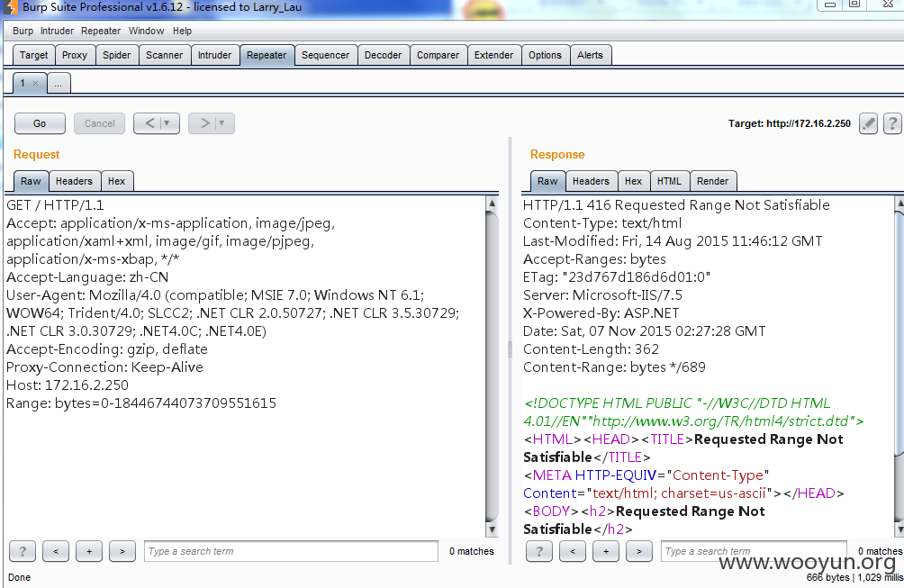Close Repeater tab 1 with its x

tap(35, 83)
